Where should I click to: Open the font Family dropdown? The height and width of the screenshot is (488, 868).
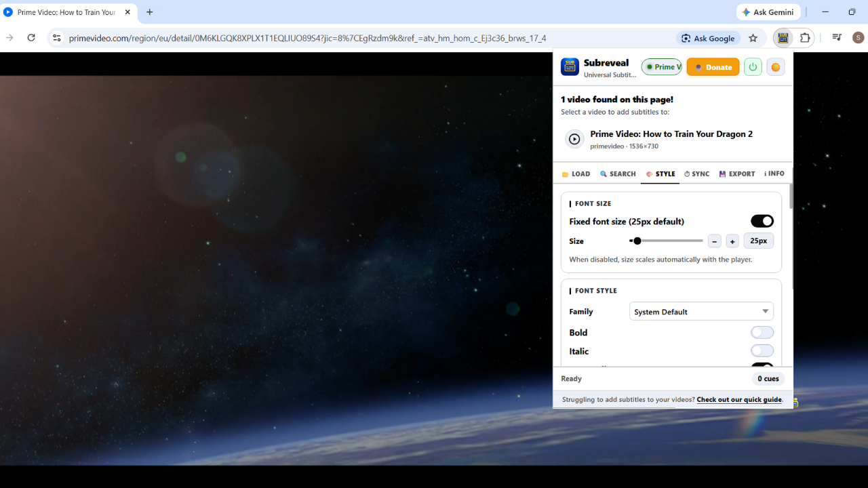pyautogui.click(x=701, y=312)
